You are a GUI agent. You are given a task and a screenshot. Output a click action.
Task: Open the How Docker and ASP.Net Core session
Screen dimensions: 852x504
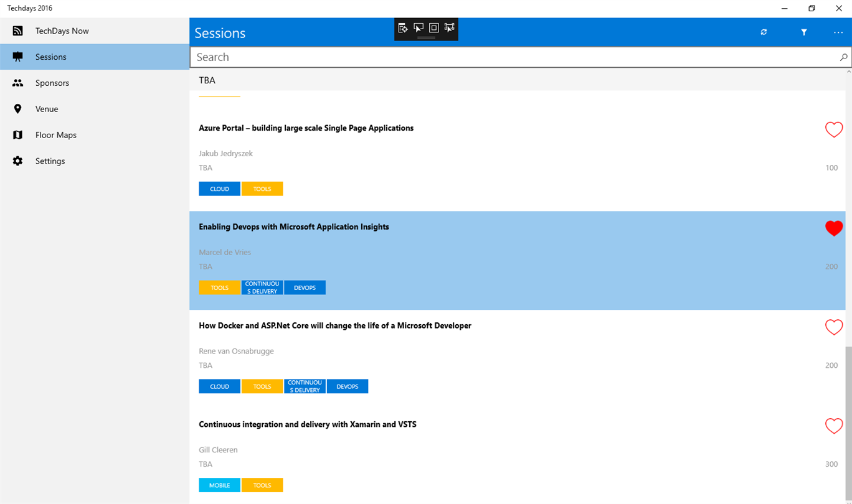[335, 326]
